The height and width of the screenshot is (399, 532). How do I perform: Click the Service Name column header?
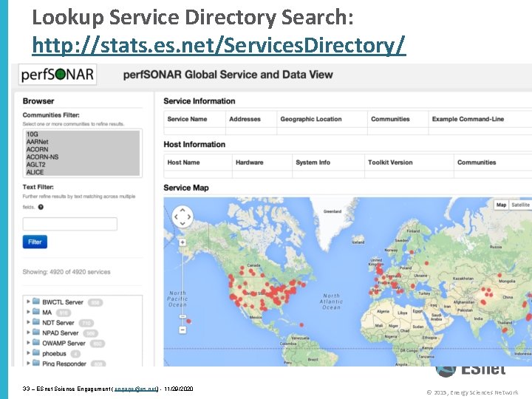(x=187, y=119)
